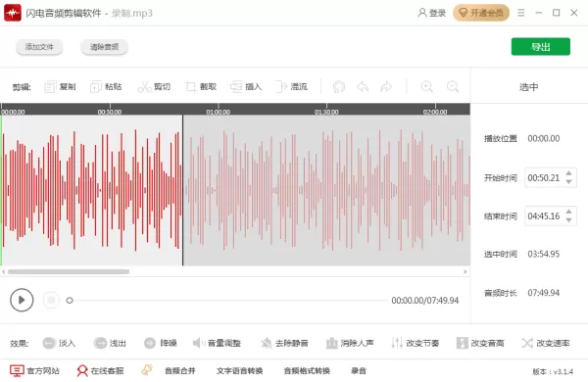Apply the Fade Out (浅出) effect
The width and height of the screenshot is (588, 382).
pos(110,343)
